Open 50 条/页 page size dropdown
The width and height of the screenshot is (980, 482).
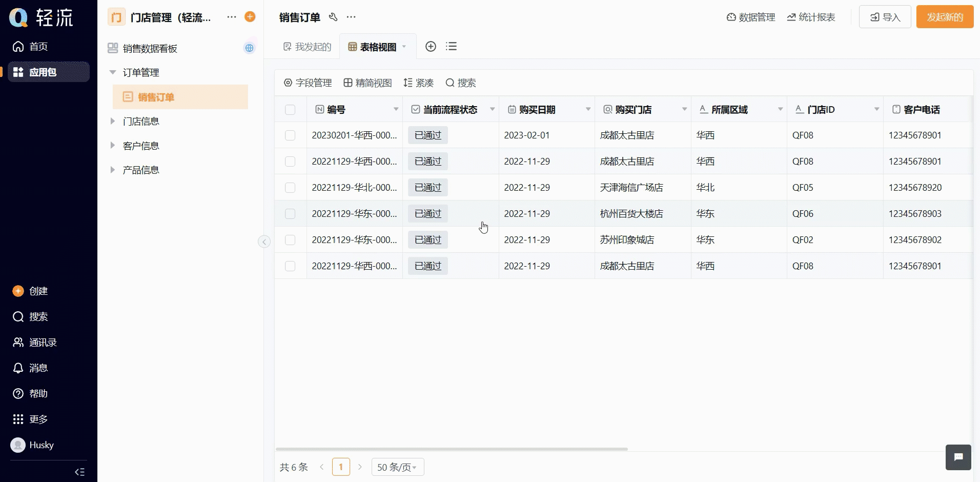coord(398,467)
